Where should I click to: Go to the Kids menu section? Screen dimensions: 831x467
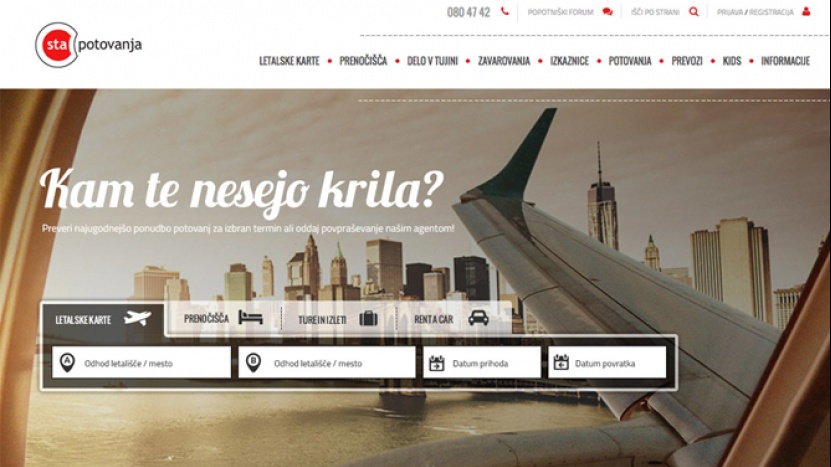(732, 61)
